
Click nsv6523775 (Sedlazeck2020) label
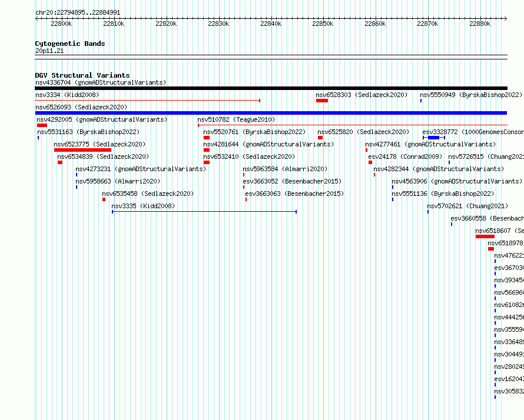tap(100, 144)
